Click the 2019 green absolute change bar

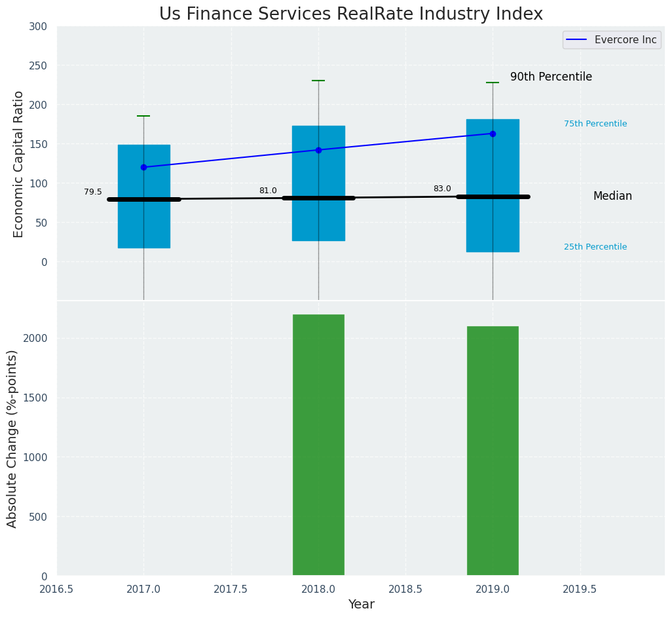click(493, 451)
